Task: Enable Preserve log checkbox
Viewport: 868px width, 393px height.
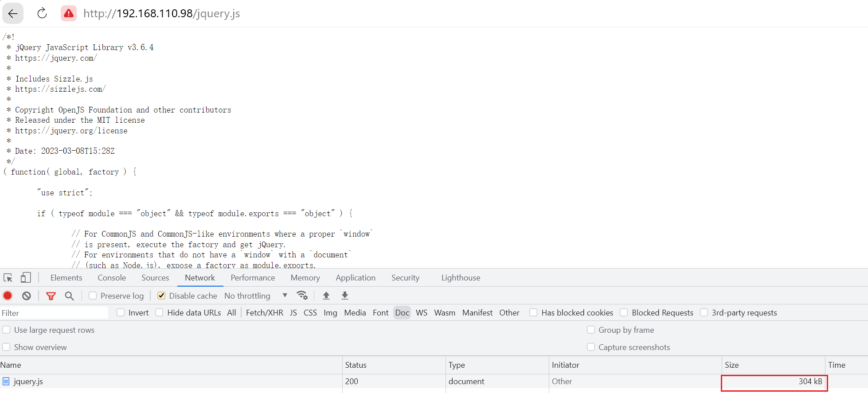Action: (93, 296)
